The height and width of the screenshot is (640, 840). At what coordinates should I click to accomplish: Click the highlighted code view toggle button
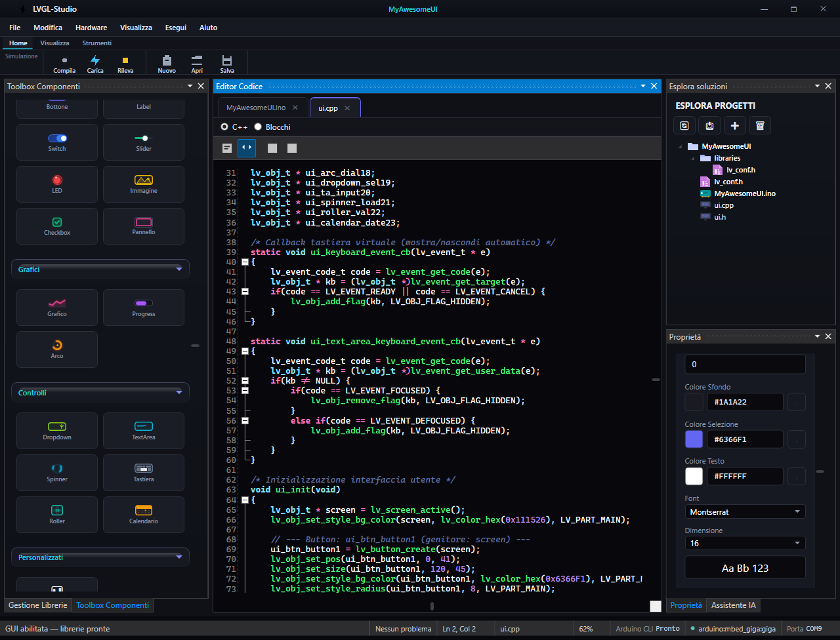click(247, 148)
